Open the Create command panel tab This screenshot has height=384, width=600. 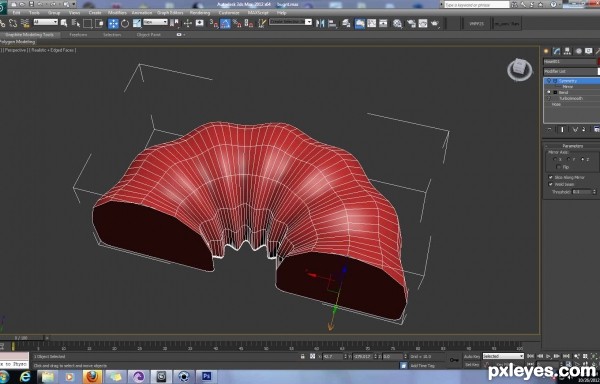coord(546,51)
